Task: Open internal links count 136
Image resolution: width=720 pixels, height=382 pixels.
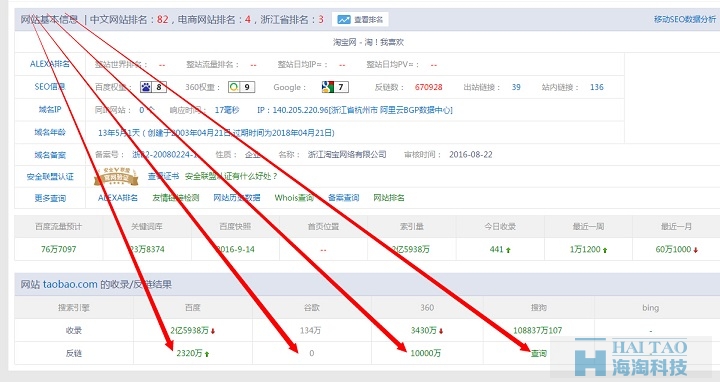Action: [x=596, y=87]
